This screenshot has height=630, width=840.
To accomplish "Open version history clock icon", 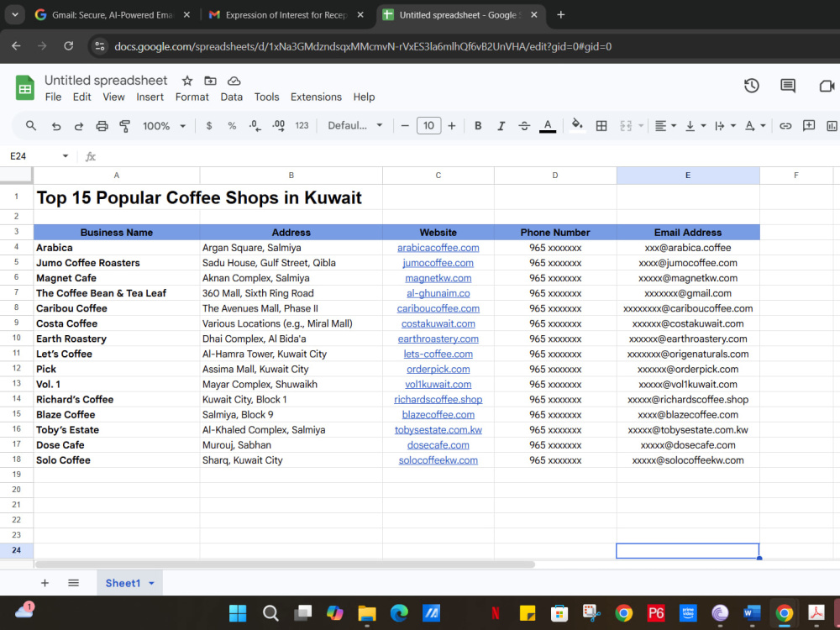I will coord(752,86).
